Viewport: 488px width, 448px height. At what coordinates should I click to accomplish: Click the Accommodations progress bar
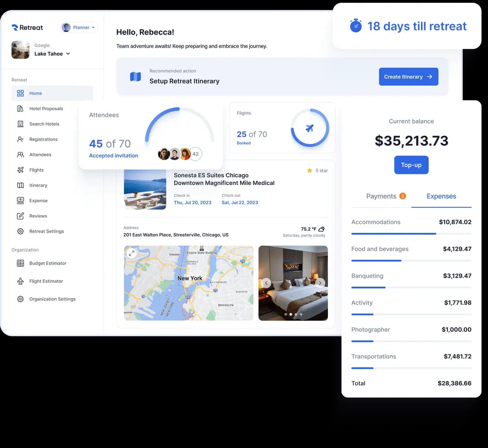411,234
